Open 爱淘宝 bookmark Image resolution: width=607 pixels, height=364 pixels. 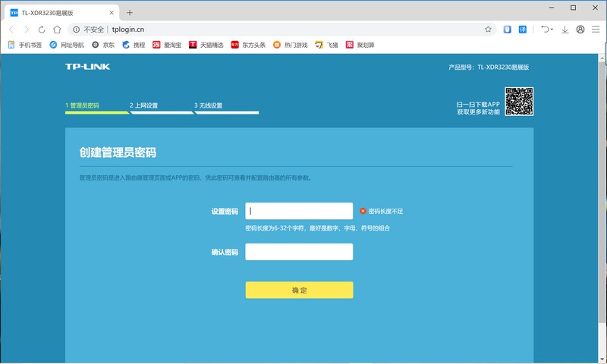pyautogui.click(x=167, y=45)
